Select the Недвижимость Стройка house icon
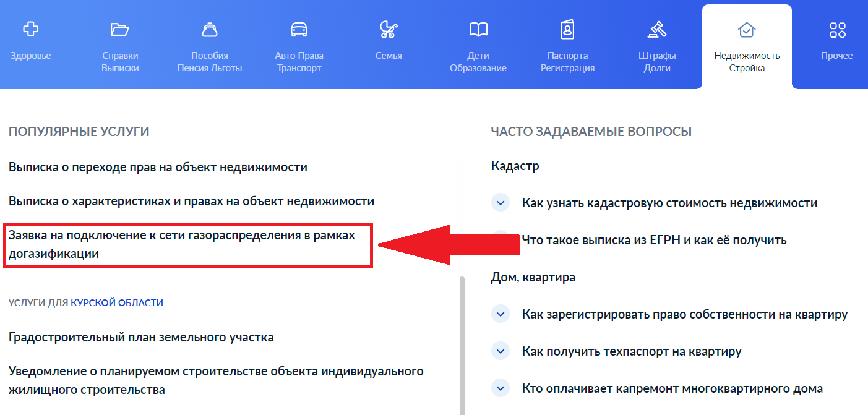 coord(747,29)
